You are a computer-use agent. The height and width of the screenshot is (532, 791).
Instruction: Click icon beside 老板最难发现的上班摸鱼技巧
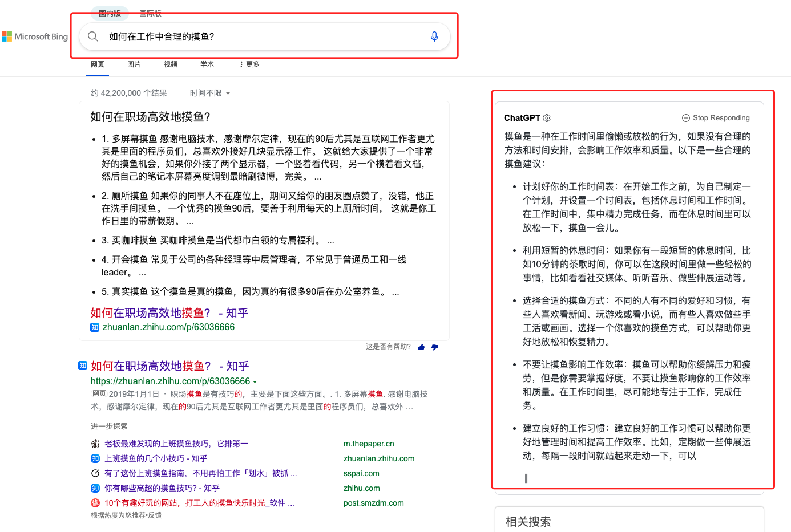pos(95,444)
